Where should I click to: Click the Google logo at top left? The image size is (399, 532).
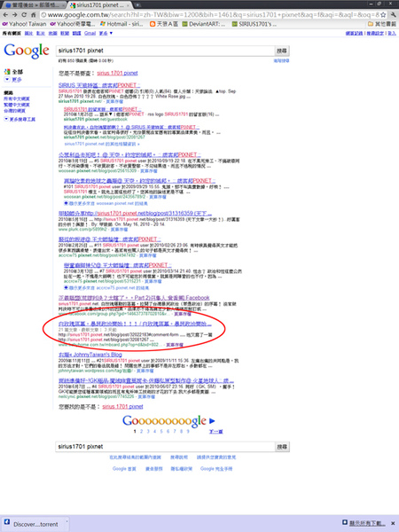click(x=27, y=51)
